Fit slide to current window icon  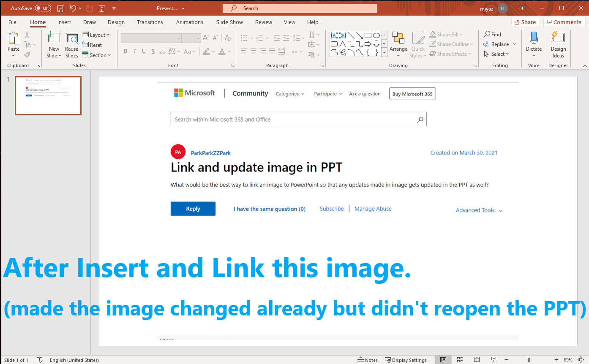(x=581, y=360)
